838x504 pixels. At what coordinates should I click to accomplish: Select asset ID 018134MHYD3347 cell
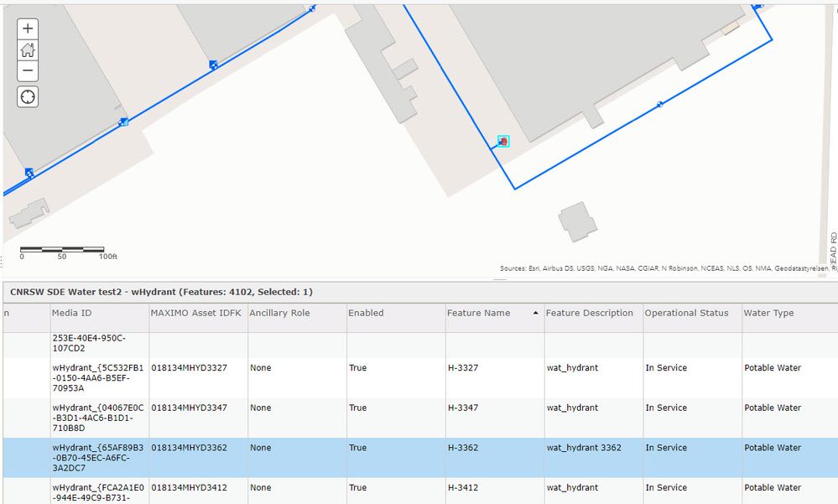pyautogui.click(x=190, y=408)
